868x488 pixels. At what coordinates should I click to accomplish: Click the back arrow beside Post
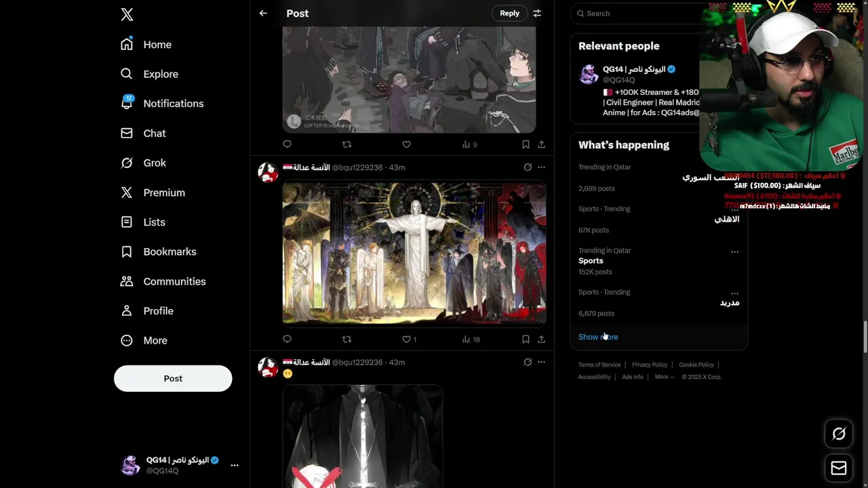coord(263,13)
